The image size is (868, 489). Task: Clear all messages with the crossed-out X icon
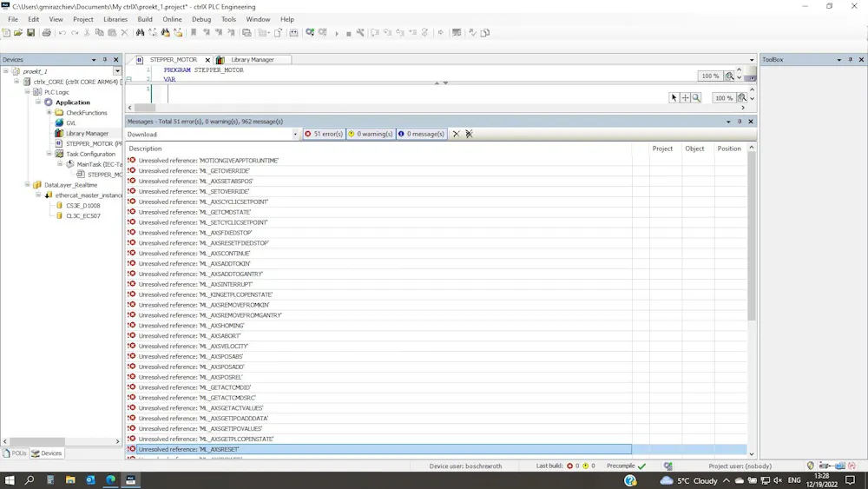(x=469, y=134)
